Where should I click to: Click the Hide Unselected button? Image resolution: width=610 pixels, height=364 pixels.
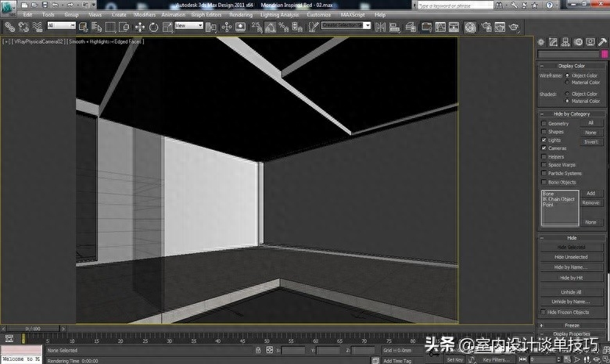pos(571,257)
